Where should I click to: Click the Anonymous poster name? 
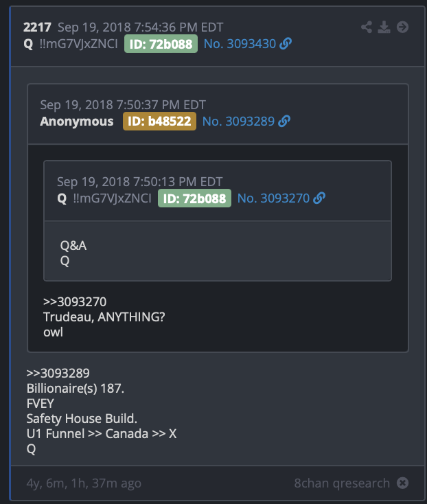(x=77, y=122)
